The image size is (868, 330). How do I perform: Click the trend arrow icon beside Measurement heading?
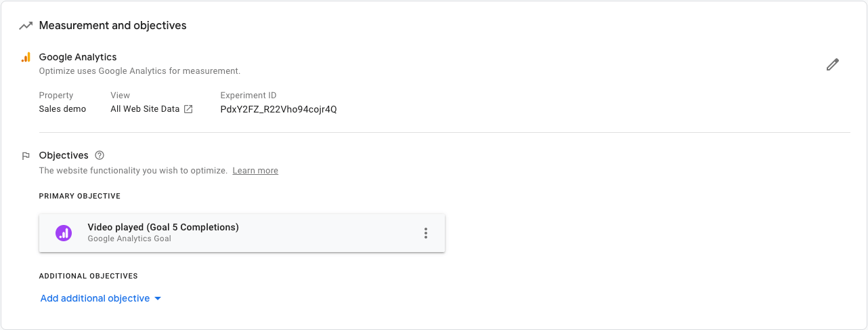(26, 26)
